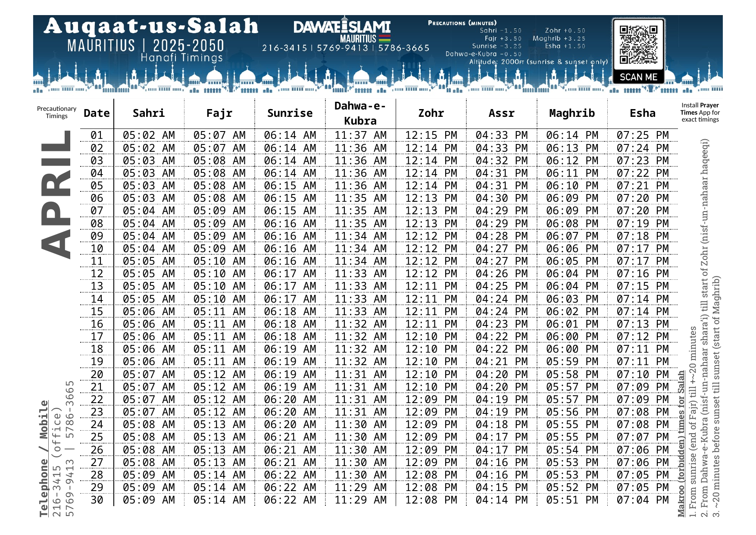
Task: Select date 20 in the Date column
Action: coord(97,374)
